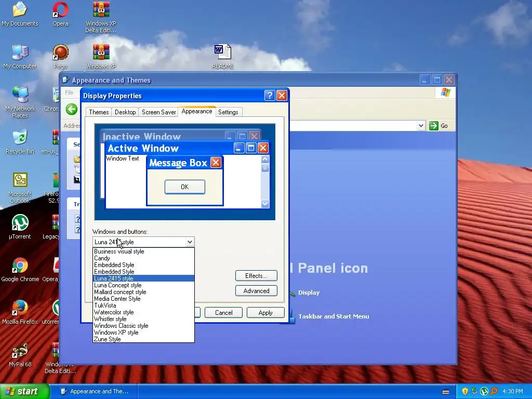
Task: Choose Mallard concept style
Action: tap(143, 292)
